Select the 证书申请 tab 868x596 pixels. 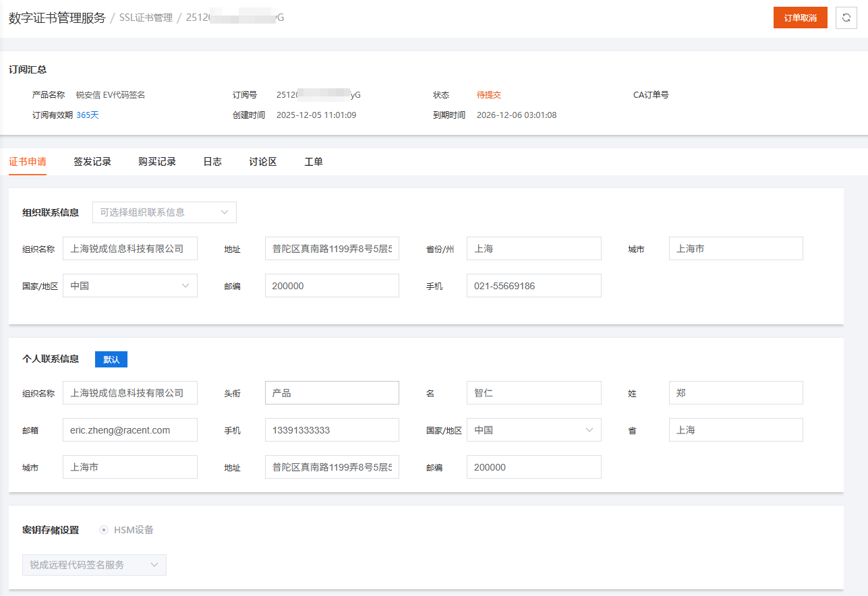click(27, 161)
